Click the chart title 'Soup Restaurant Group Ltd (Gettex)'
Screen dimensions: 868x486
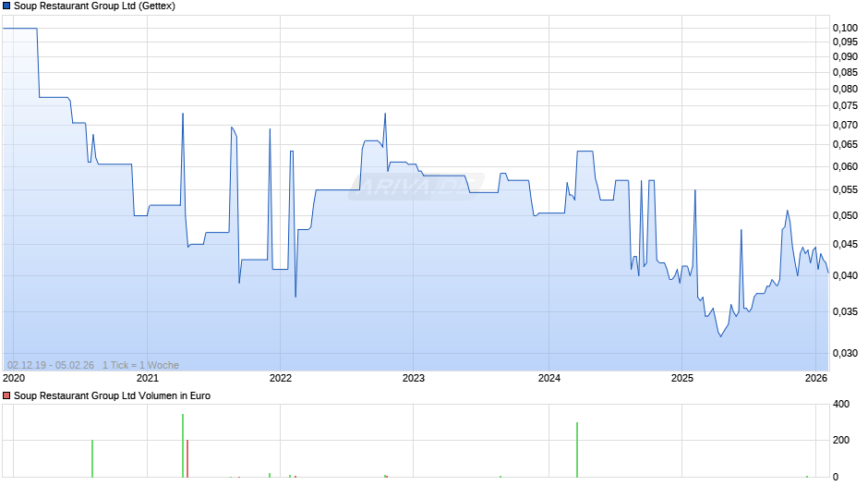tap(95, 6)
